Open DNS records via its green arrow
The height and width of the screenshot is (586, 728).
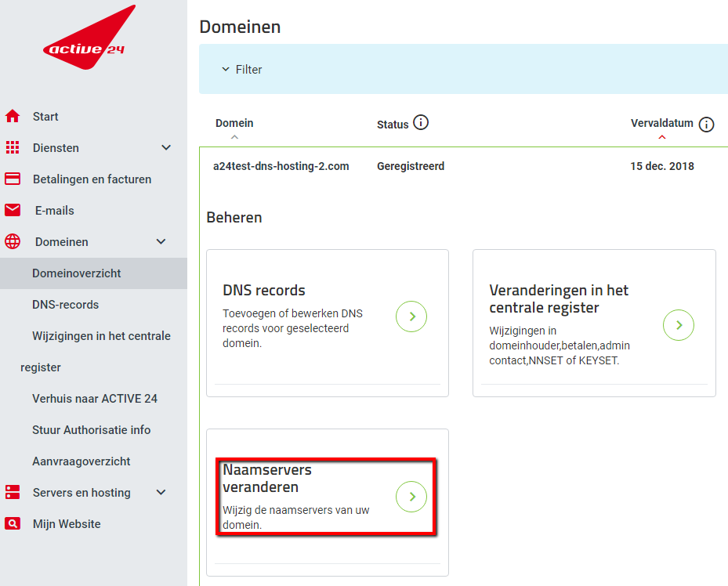click(x=411, y=317)
